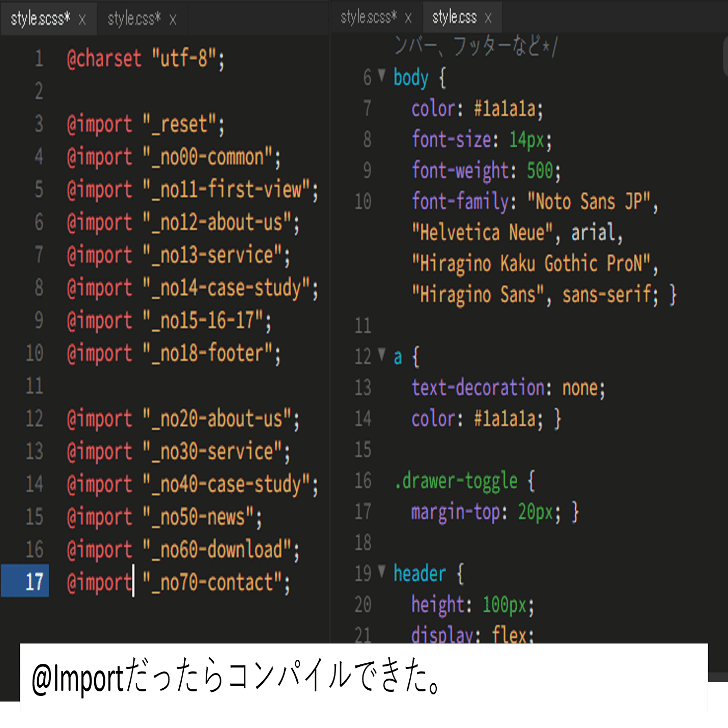Click the font-weight 500 value
The image size is (728, 728).
tap(540, 171)
